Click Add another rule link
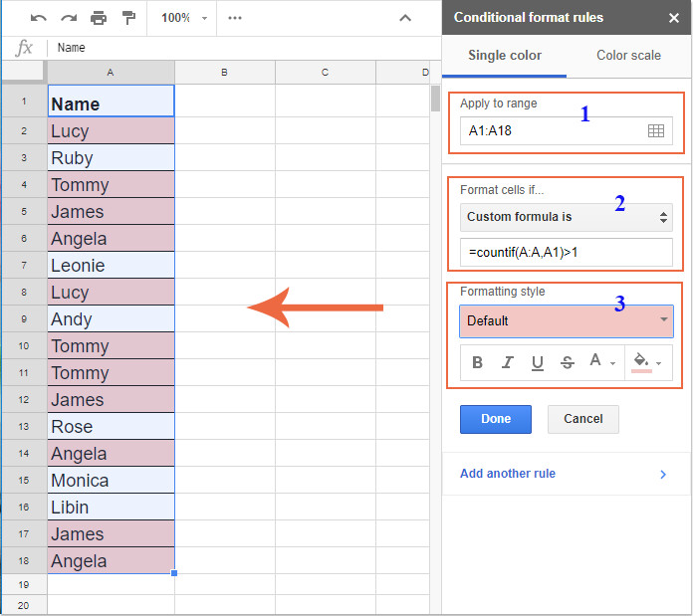The image size is (693, 616). coord(508,474)
